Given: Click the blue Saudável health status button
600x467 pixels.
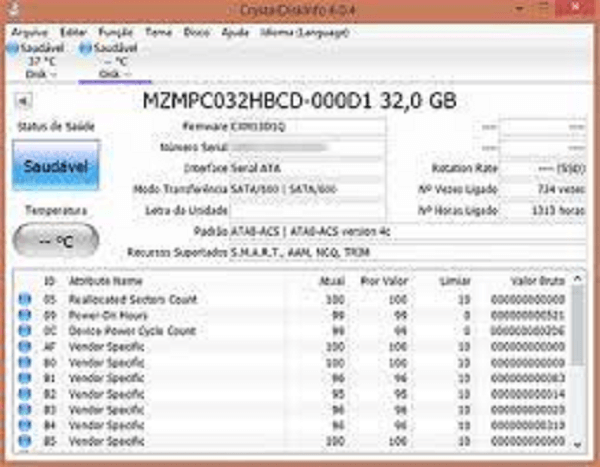Looking at the screenshot, I should point(56,166).
